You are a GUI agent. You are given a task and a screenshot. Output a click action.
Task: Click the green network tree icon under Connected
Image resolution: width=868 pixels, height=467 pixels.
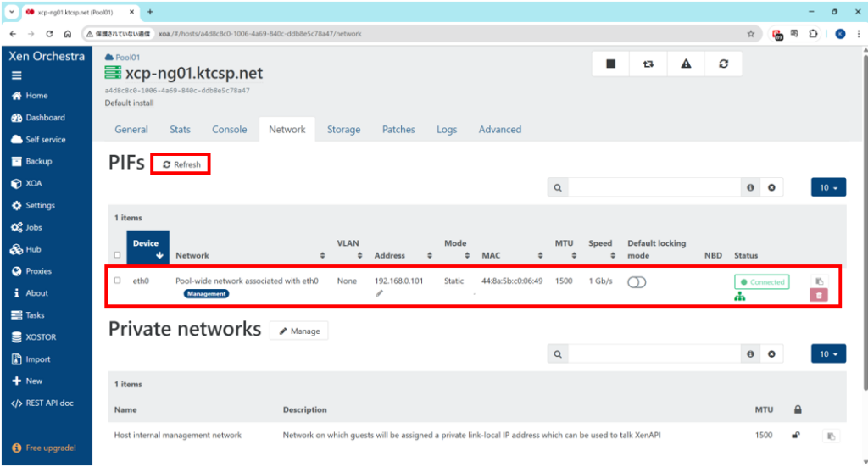tap(739, 297)
